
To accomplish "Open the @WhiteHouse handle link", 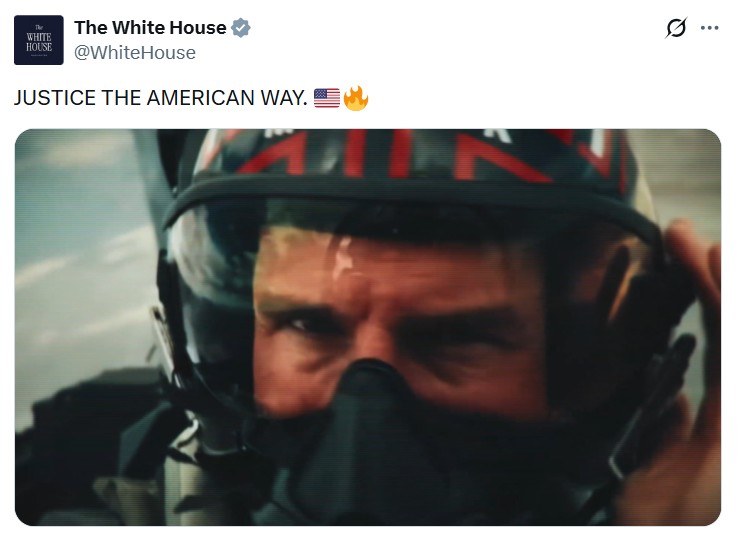I will (135, 53).
